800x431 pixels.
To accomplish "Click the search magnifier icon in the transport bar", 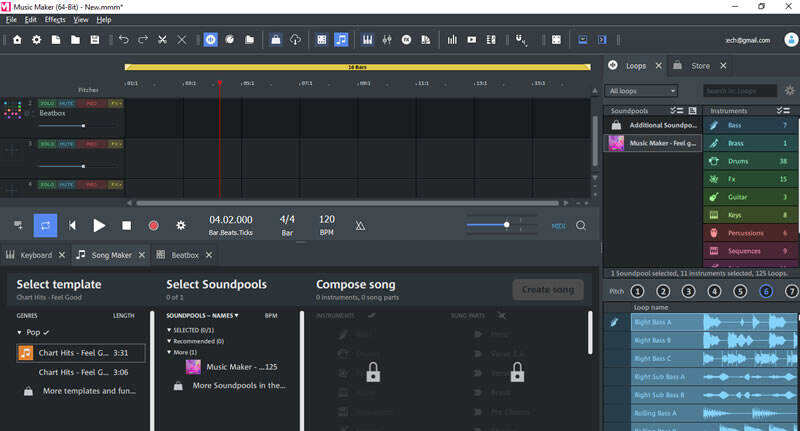I will coord(581,225).
